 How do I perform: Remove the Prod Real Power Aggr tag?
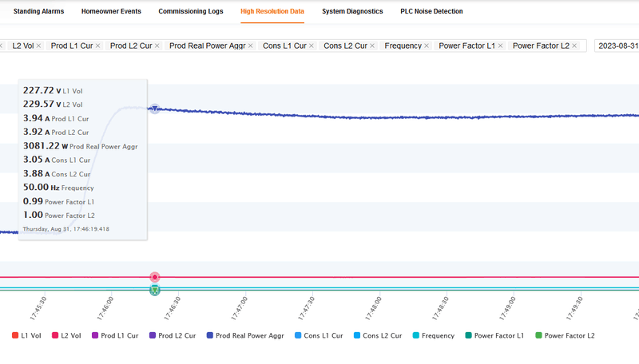tap(250, 46)
